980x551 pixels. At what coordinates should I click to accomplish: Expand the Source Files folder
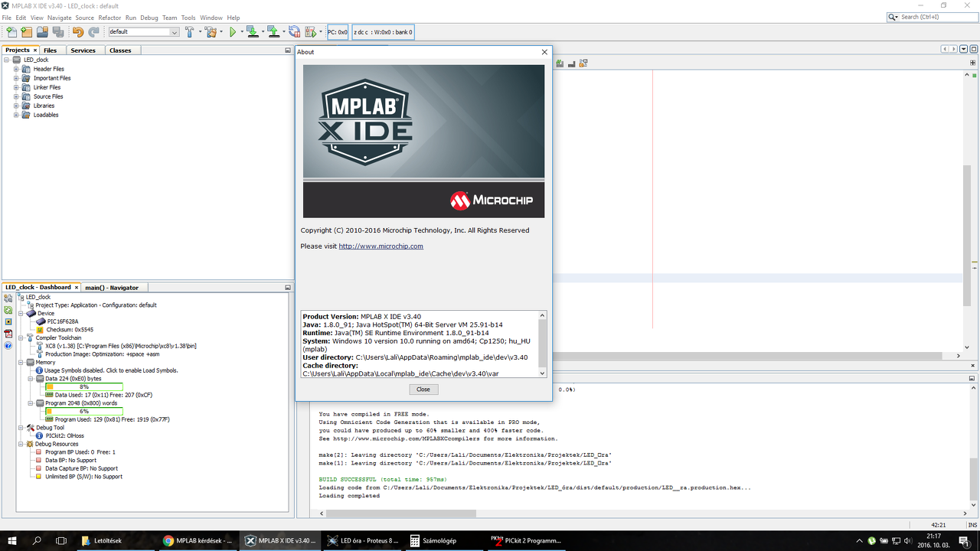[x=16, y=96]
